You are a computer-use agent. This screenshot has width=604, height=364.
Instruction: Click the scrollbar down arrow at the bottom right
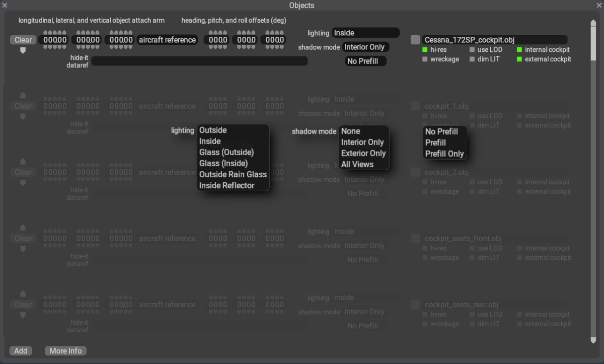tap(593, 341)
